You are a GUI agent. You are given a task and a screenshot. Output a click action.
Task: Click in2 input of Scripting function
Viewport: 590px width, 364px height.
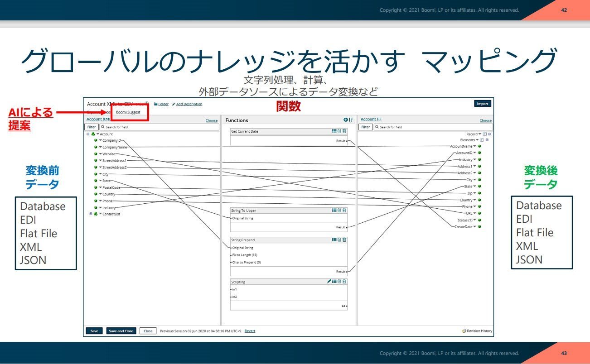(x=234, y=297)
